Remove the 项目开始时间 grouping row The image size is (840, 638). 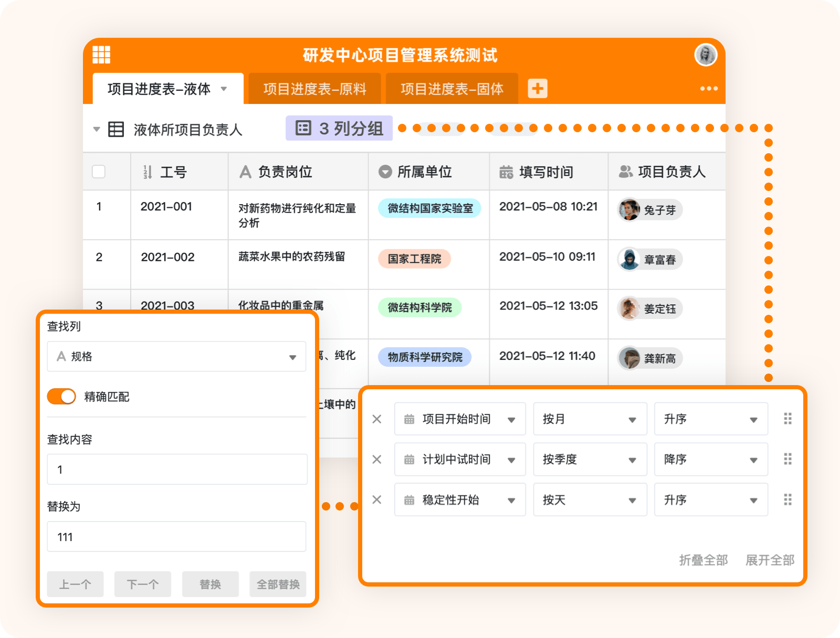[377, 419]
